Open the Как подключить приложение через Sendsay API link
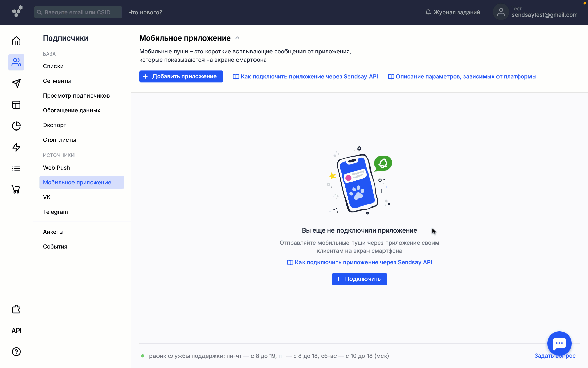Viewport: 588px width, 368px height. (x=305, y=76)
